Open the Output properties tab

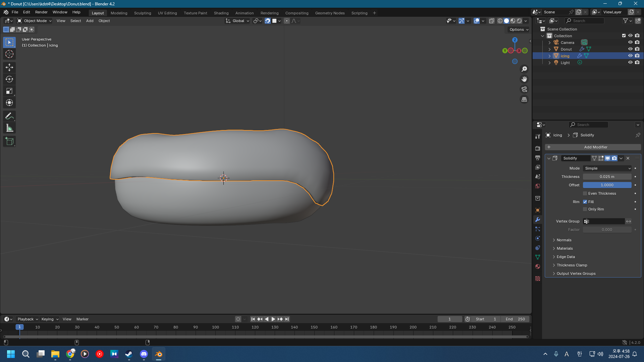pyautogui.click(x=538, y=158)
